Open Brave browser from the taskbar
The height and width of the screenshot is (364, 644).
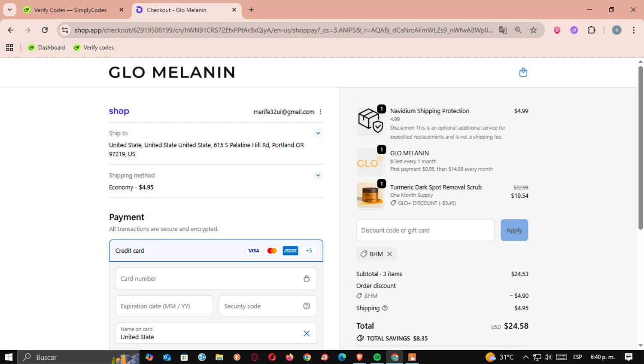pyautogui.click(x=359, y=357)
